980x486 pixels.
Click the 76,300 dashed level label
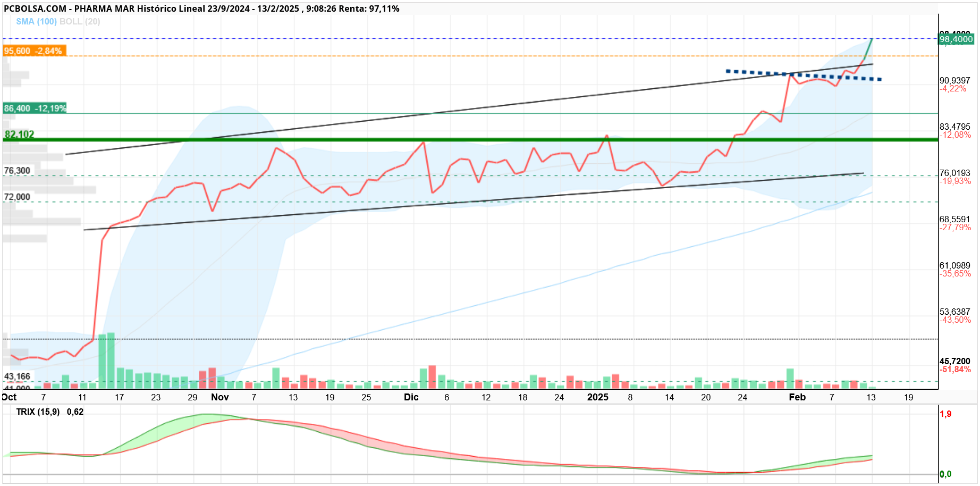(x=17, y=171)
